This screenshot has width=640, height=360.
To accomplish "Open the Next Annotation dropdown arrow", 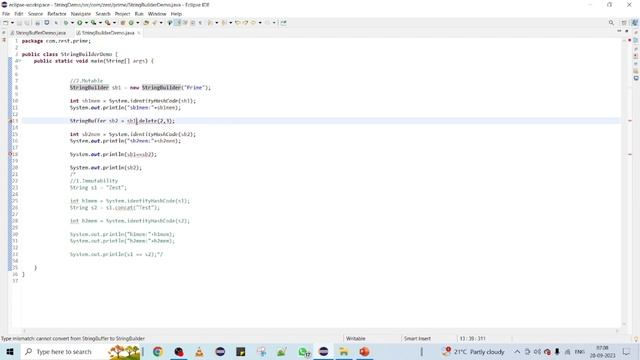I will coord(217,23).
